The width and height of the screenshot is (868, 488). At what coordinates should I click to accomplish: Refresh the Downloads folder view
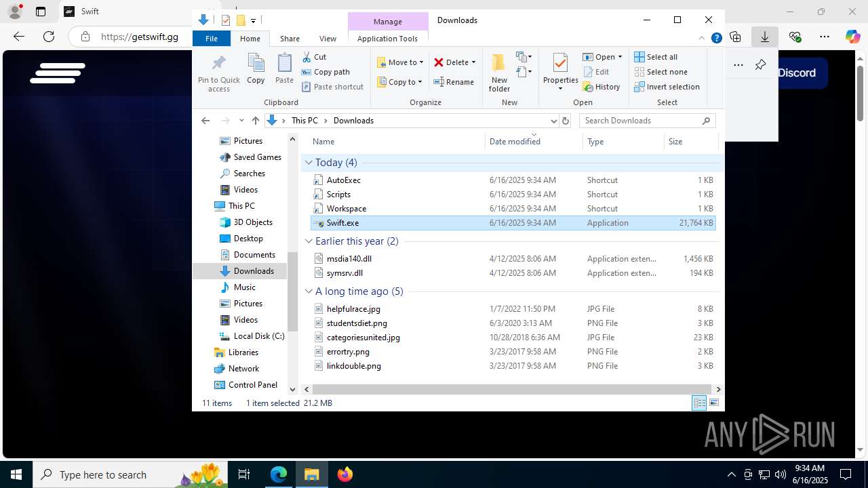pos(566,121)
